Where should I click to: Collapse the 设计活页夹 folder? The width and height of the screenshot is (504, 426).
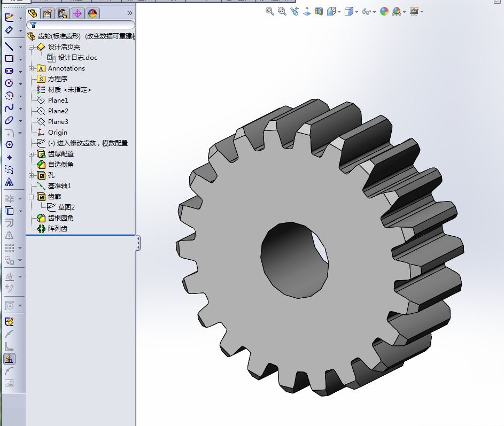coord(31,47)
